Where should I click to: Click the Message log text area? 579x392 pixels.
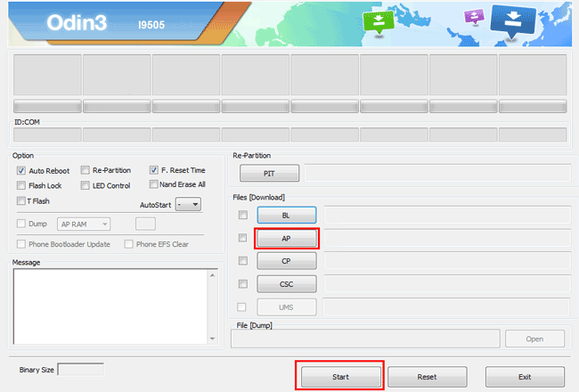coord(110,306)
